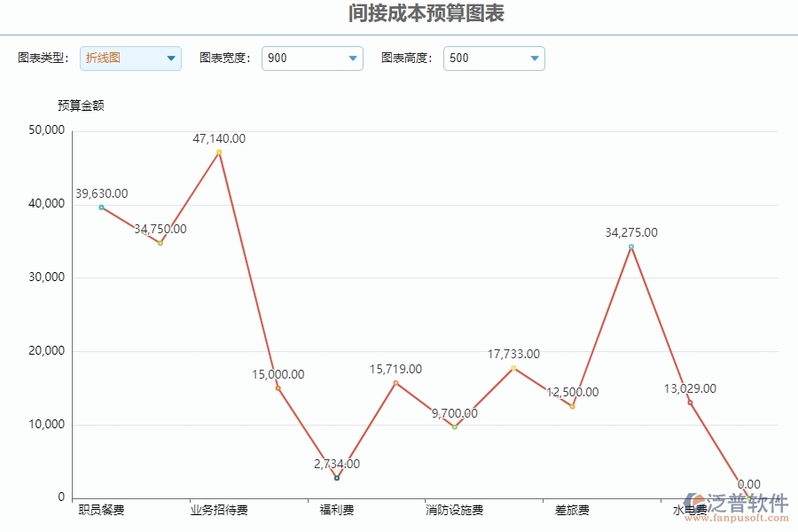Select the 39,630.00 data point marker
The width and height of the screenshot is (798, 532).
(x=100, y=207)
